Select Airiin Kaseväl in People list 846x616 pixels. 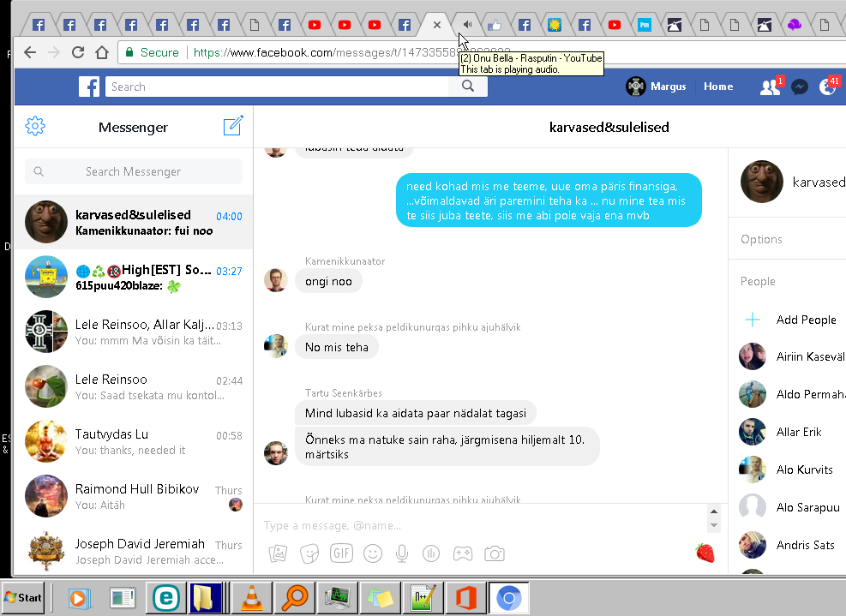pyautogui.click(x=791, y=356)
